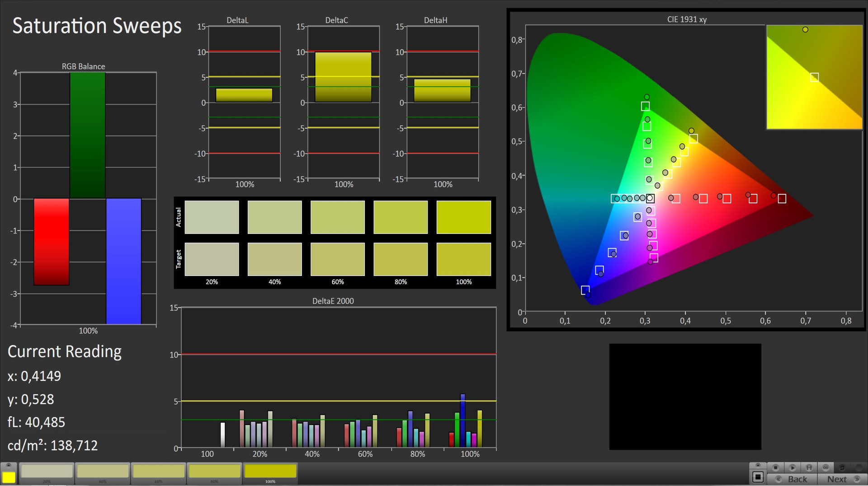This screenshot has width=868, height=486.
Task: Select the 100% saturation swatch in bottom strip
Action: (x=270, y=473)
